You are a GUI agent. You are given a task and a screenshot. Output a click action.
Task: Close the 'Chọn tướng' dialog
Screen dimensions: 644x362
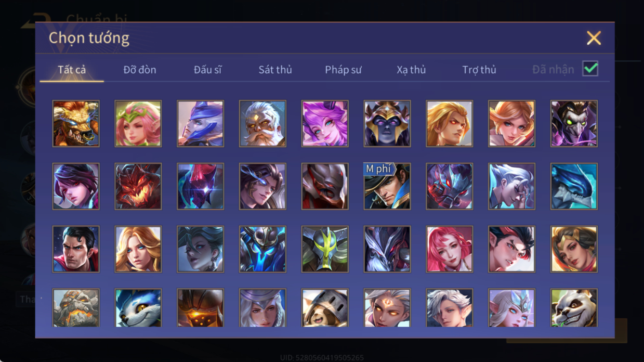pyautogui.click(x=594, y=38)
